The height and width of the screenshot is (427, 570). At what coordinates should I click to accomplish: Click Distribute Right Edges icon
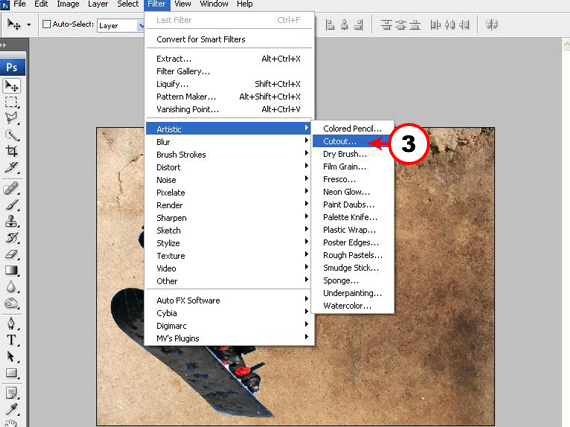click(x=464, y=25)
